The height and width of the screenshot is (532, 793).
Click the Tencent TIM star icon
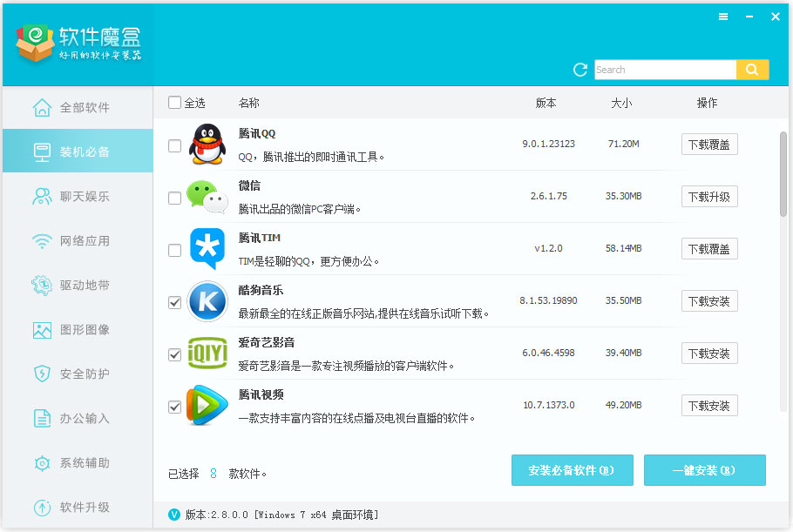tap(207, 249)
